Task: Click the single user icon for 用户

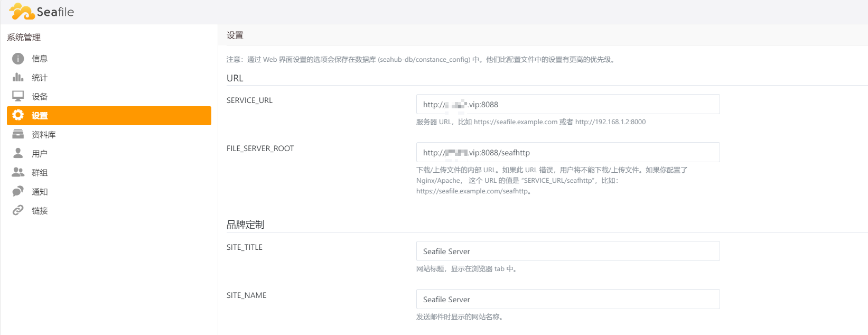Action: point(18,153)
